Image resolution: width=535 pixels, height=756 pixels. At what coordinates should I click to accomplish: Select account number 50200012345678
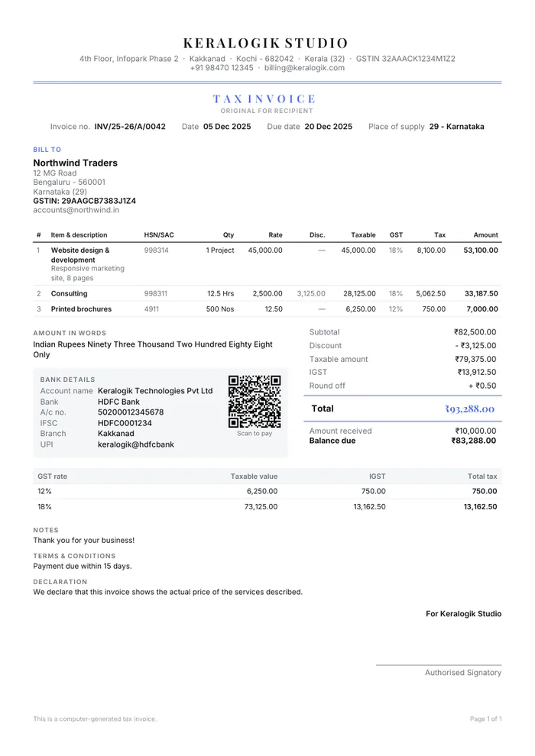pyautogui.click(x=131, y=412)
